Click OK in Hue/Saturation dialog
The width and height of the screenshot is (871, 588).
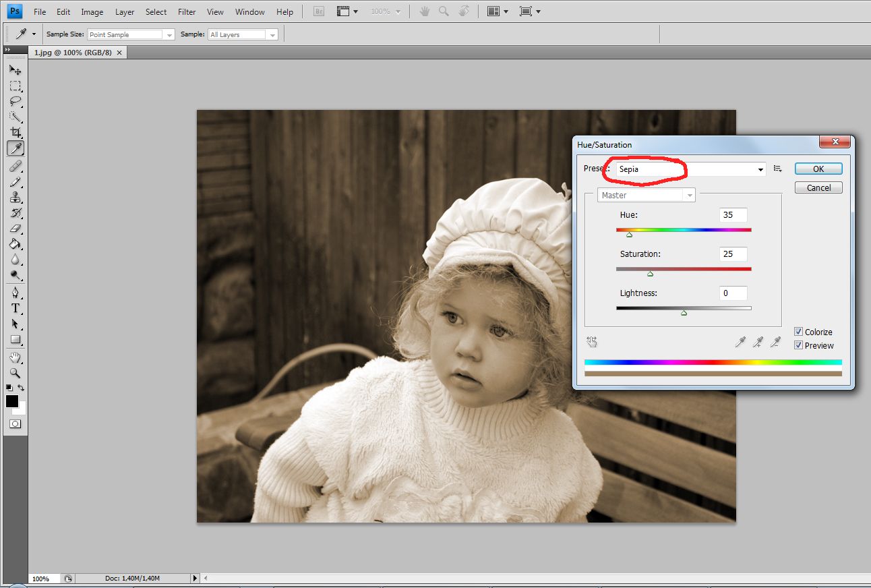(818, 169)
